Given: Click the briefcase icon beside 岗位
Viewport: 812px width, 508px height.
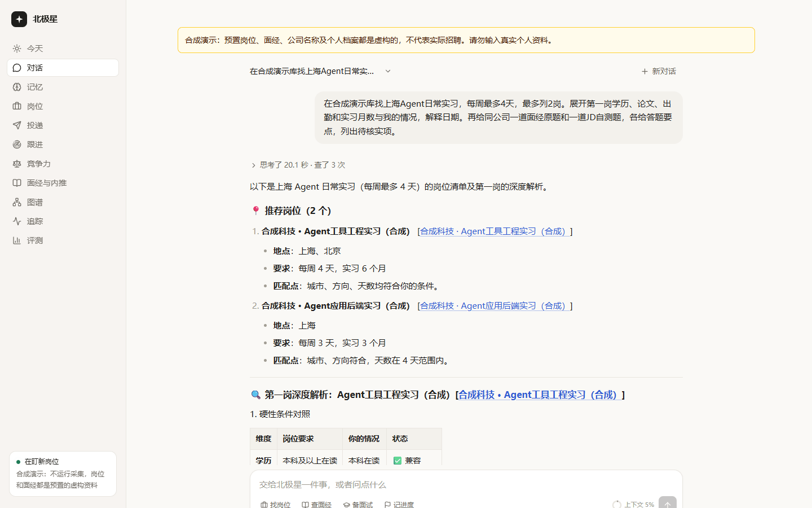Looking at the screenshot, I should tap(17, 106).
